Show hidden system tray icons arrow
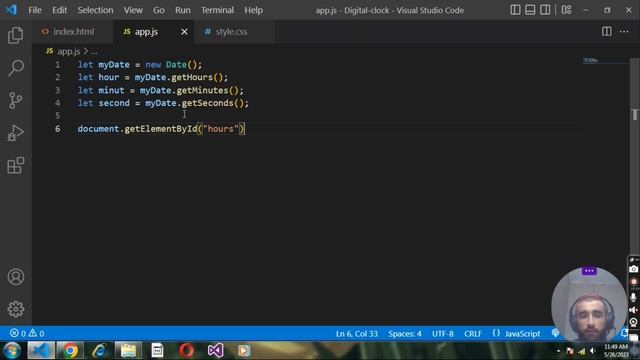Screen dimensions: 640x360 tap(559, 351)
